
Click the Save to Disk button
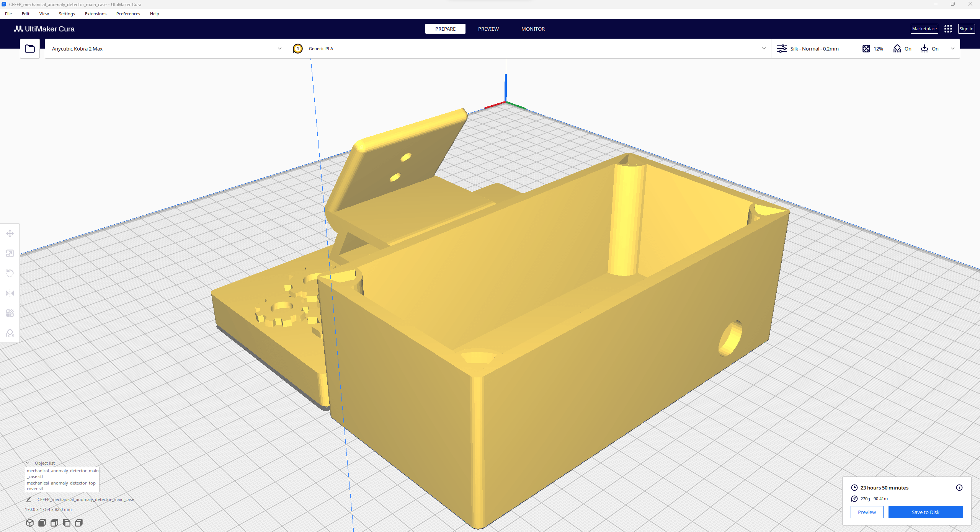point(925,512)
